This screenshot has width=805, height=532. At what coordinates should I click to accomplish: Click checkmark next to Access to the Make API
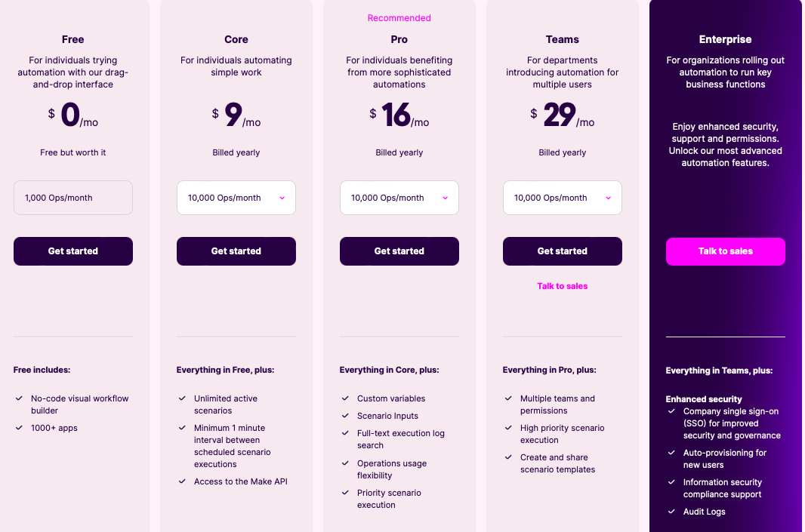pyautogui.click(x=182, y=481)
